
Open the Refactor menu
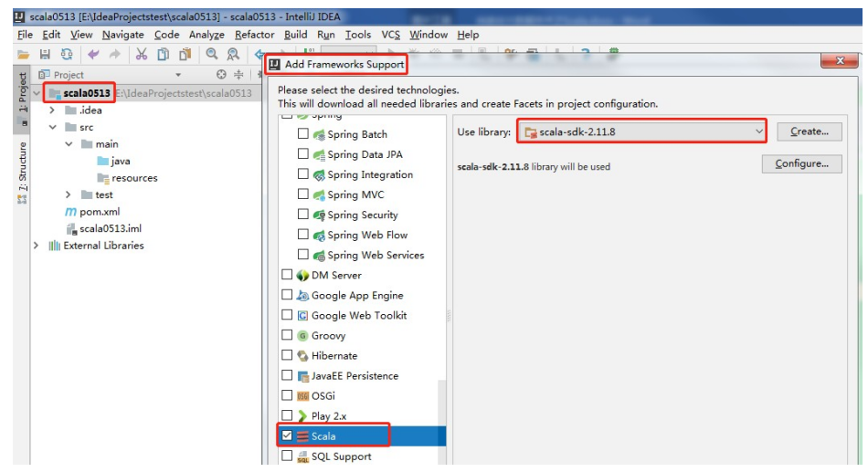255,35
